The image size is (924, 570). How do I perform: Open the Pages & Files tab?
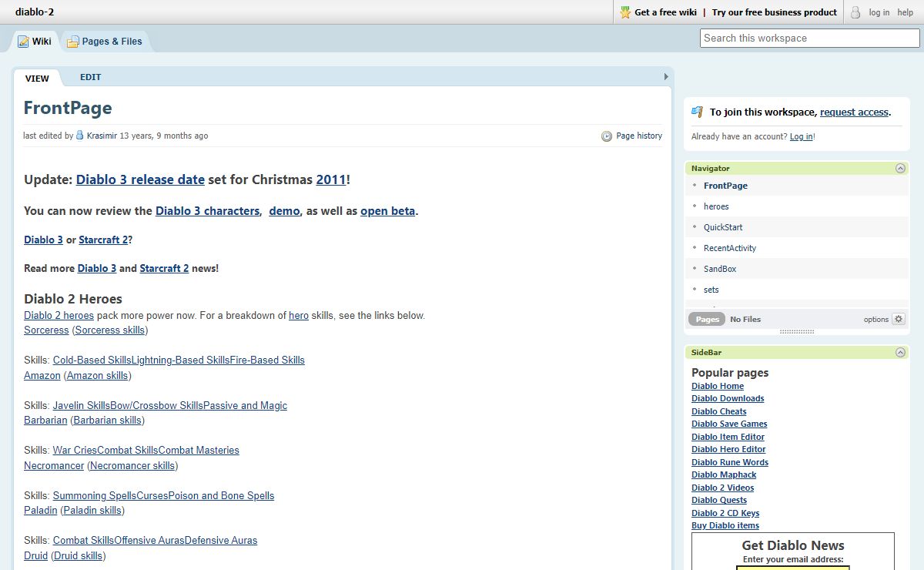[105, 42]
